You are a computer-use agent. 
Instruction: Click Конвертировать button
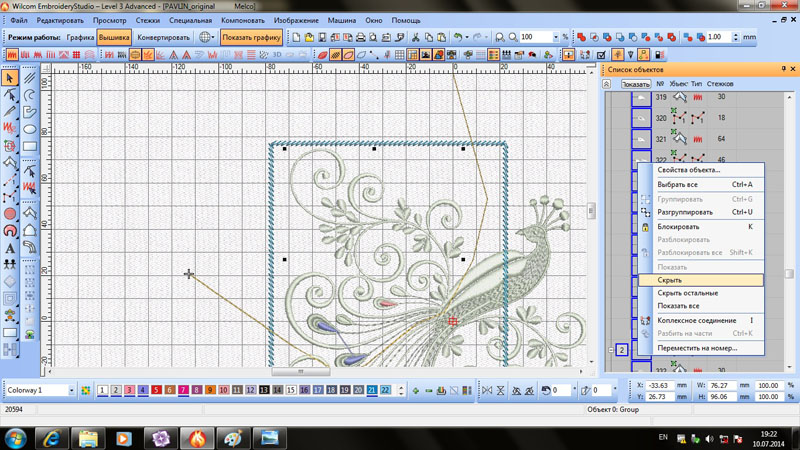[163, 37]
